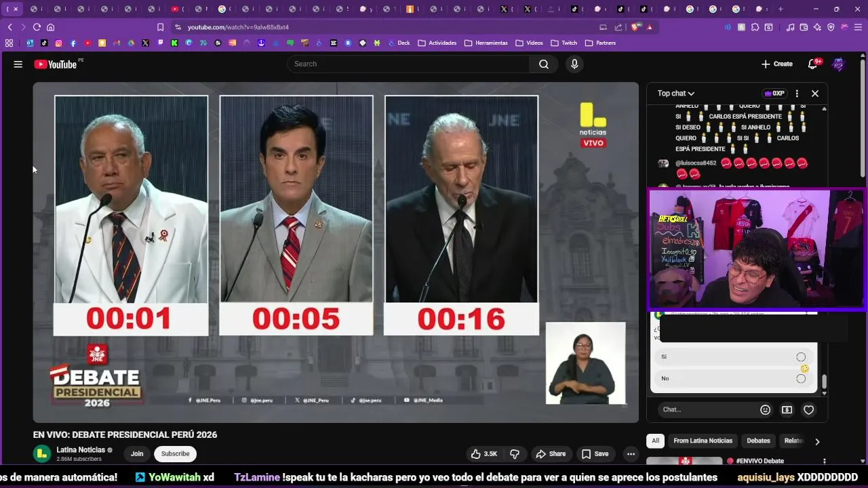868x488 pixels.
Task: Like the debate video
Action: (484, 454)
